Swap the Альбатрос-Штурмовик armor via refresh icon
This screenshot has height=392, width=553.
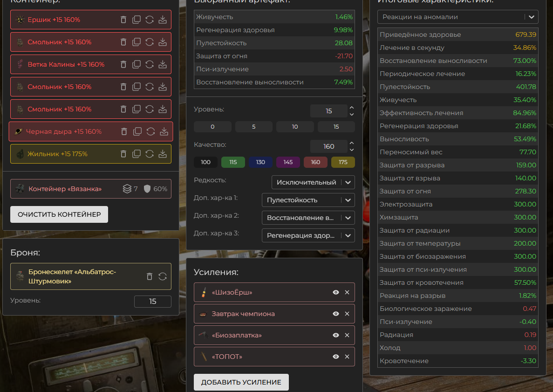163,276
